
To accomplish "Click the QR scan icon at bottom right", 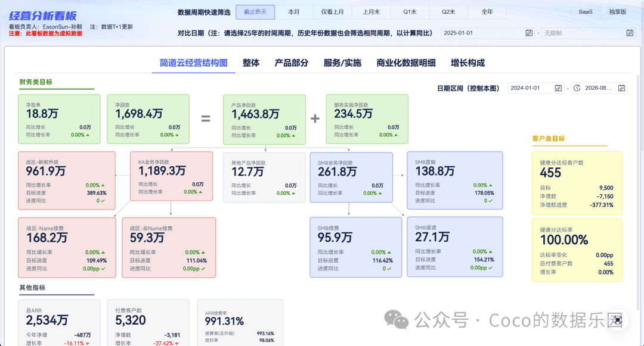I will (x=617, y=320).
